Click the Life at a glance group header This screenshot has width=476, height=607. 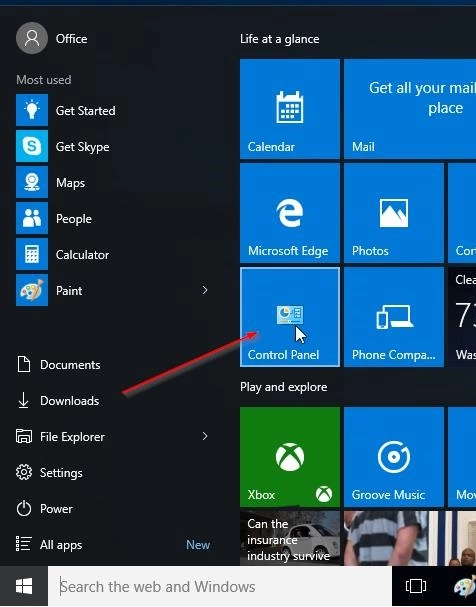(279, 39)
